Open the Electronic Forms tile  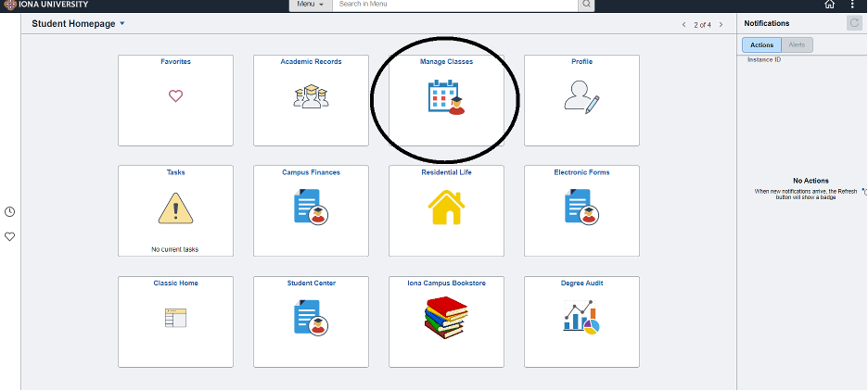click(581, 209)
